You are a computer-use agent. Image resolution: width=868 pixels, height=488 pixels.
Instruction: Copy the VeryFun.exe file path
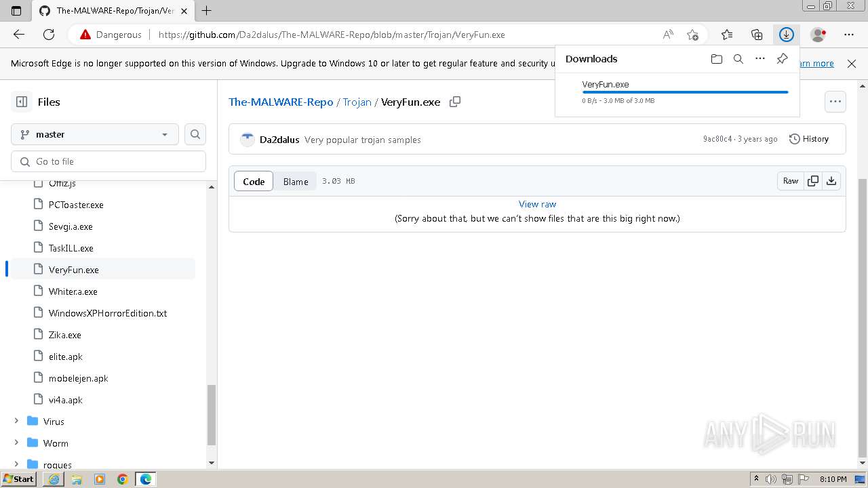point(455,102)
